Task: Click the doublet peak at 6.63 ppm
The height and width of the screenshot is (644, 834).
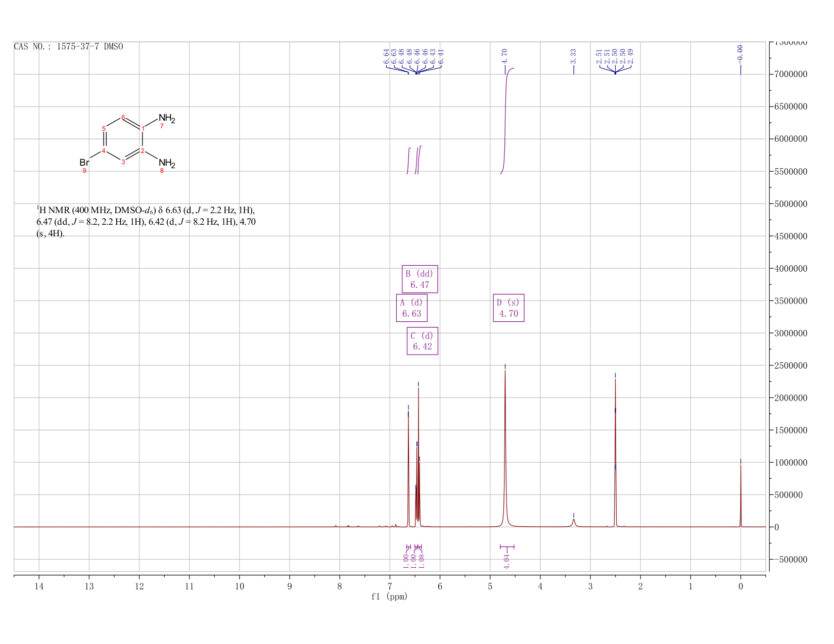Action: (x=408, y=470)
